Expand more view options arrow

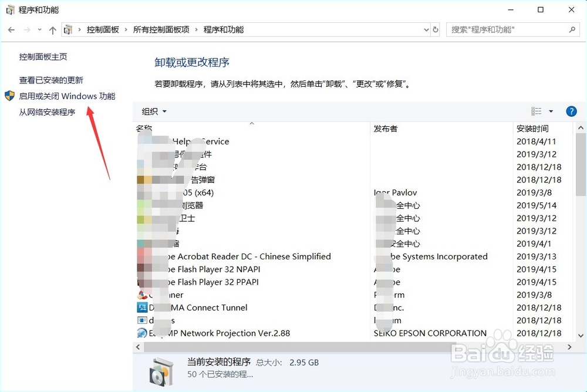click(x=551, y=111)
